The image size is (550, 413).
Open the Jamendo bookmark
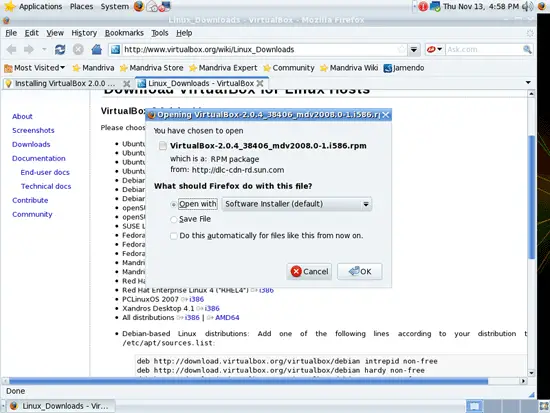point(404,68)
